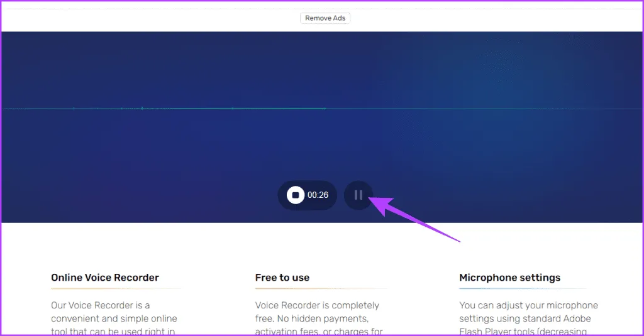The image size is (644, 336).
Task: Click the Remove Ads button
Action: point(325,18)
